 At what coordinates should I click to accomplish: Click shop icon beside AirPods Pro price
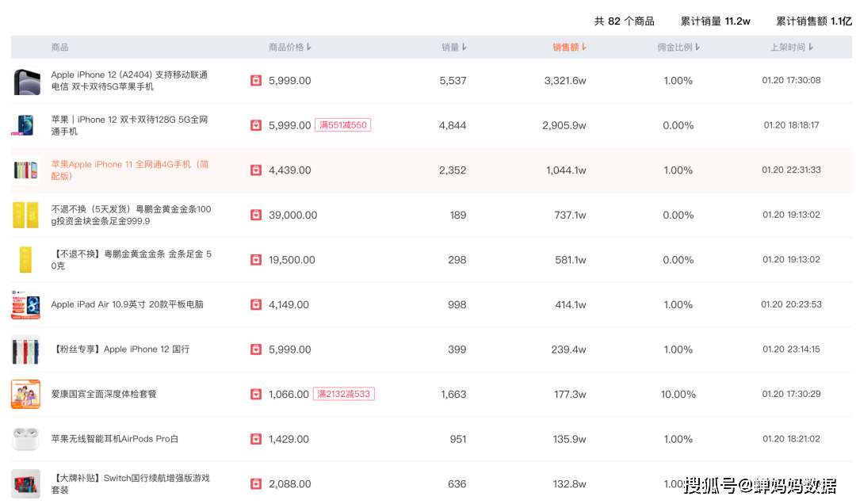click(256, 439)
